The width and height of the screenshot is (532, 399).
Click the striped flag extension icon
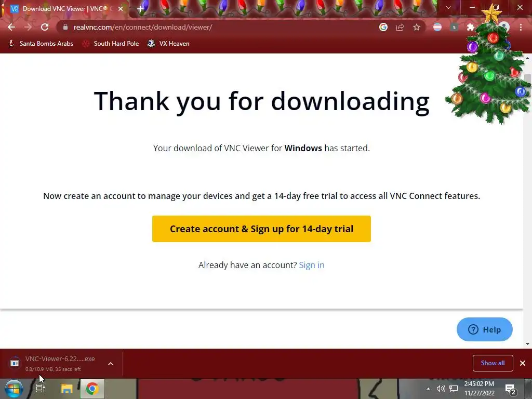coord(437,27)
